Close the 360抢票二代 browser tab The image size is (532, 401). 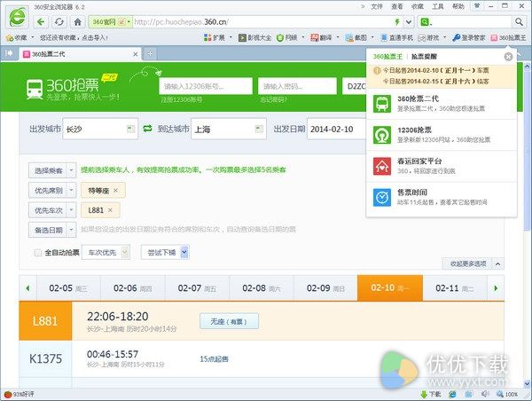pyautogui.click(x=135, y=54)
